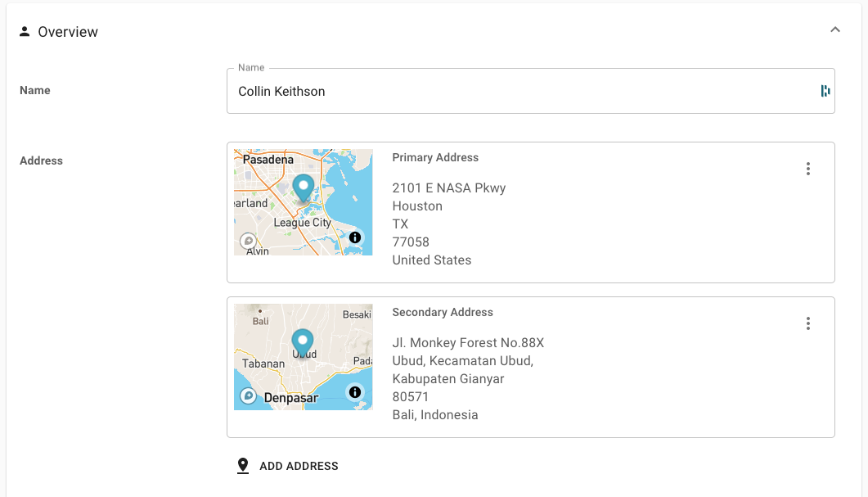Show map info on the Secondary Address map
Screen dimensions: 868x497
tap(355, 392)
